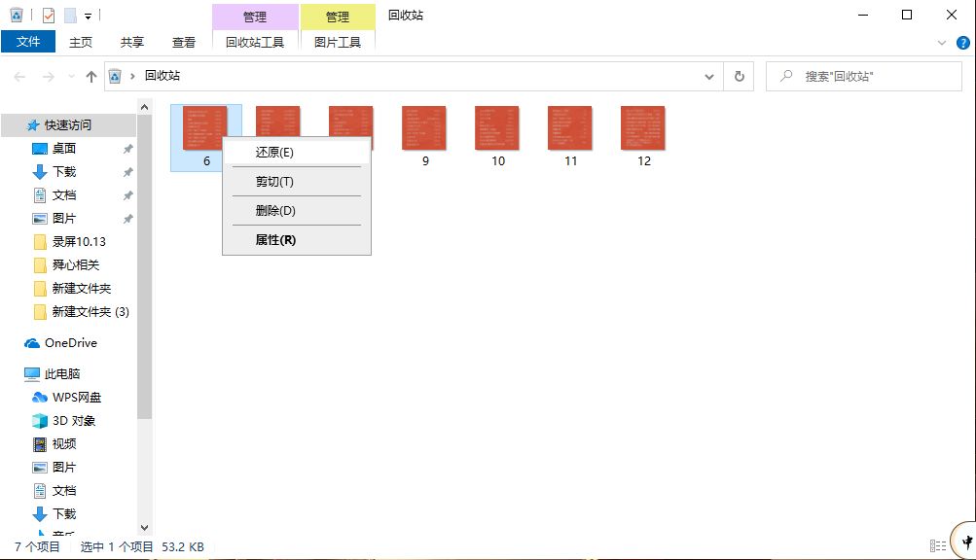
Task: Click the navigation pane scroll up arrow
Action: coord(144,108)
